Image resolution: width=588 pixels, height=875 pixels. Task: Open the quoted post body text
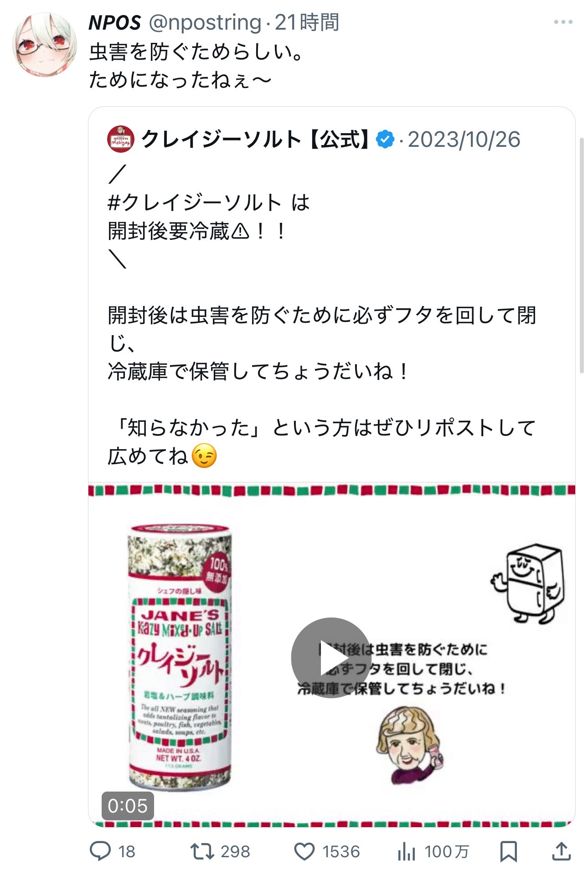pyautogui.click(x=322, y=315)
